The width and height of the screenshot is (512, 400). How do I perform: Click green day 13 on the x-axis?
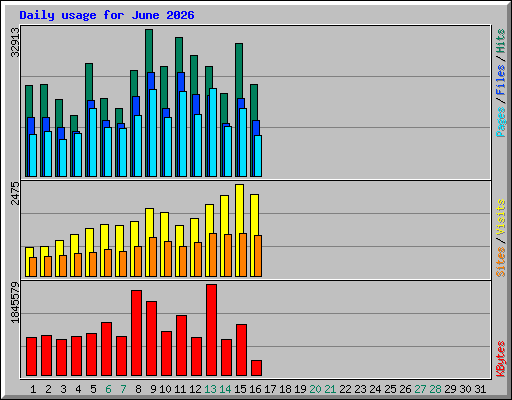click(x=210, y=389)
